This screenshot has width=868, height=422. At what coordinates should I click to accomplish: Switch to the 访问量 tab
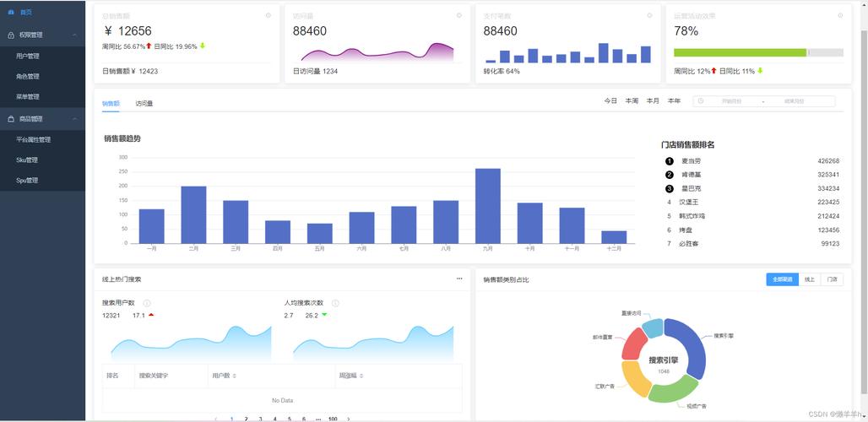tap(144, 104)
